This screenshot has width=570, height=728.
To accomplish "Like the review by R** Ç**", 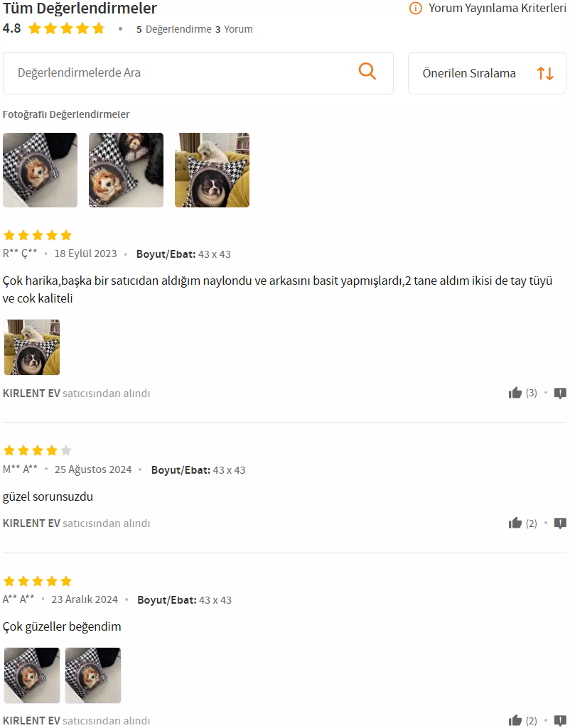I will point(515,393).
